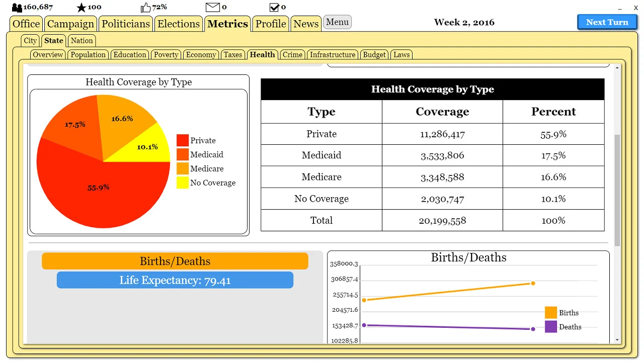View Economy statistics
The image size is (644, 362).
201,54
